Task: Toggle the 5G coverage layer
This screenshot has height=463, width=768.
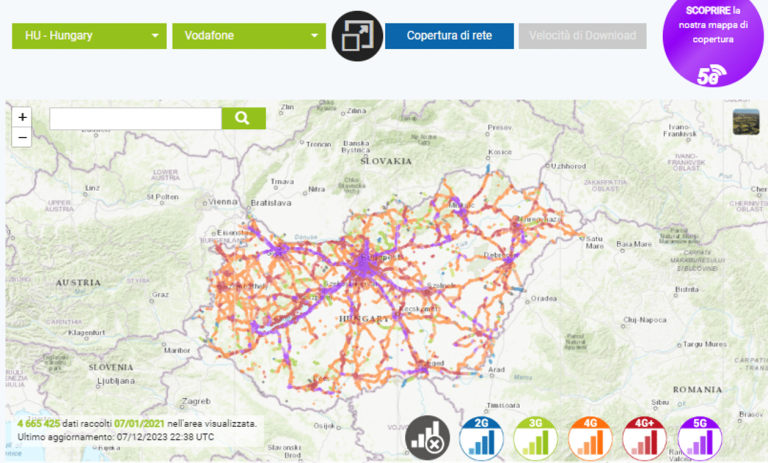Action: tap(700, 438)
